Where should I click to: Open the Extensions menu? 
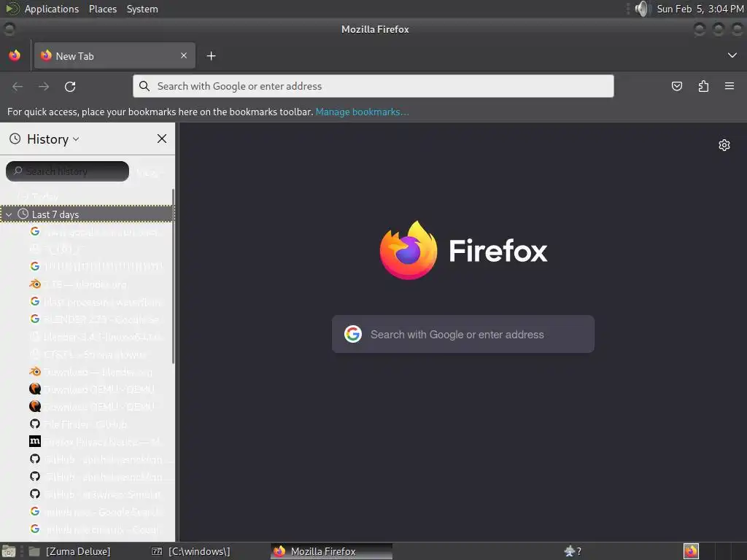[x=703, y=86]
